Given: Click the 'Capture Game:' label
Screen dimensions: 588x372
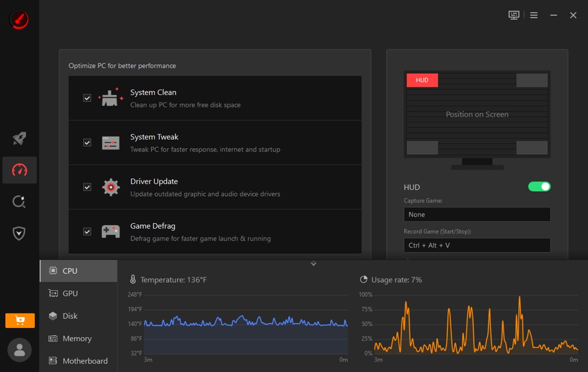Looking at the screenshot, I should click(423, 201).
